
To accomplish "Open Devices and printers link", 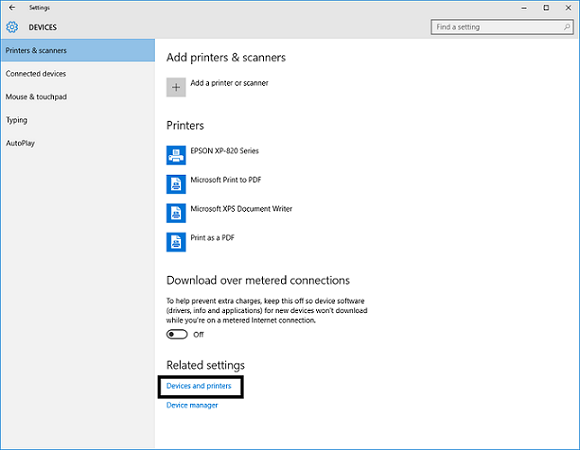I will (199, 386).
